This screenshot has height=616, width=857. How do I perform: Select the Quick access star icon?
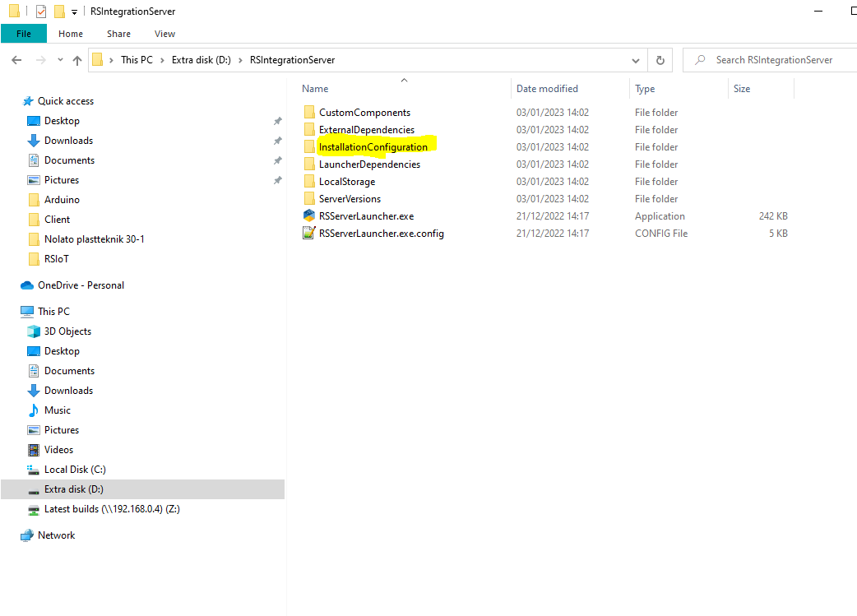[28, 101]
